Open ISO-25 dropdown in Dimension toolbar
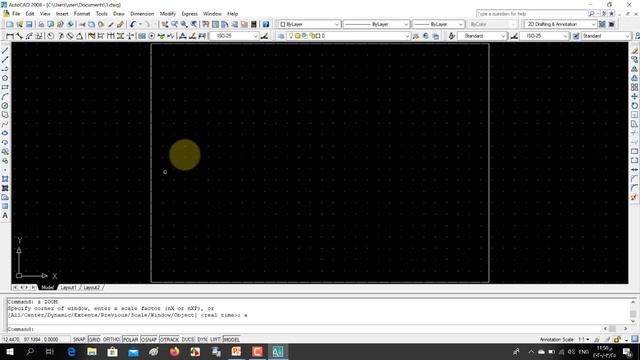This screenshot has height=360, width=640. coord(234,36)
